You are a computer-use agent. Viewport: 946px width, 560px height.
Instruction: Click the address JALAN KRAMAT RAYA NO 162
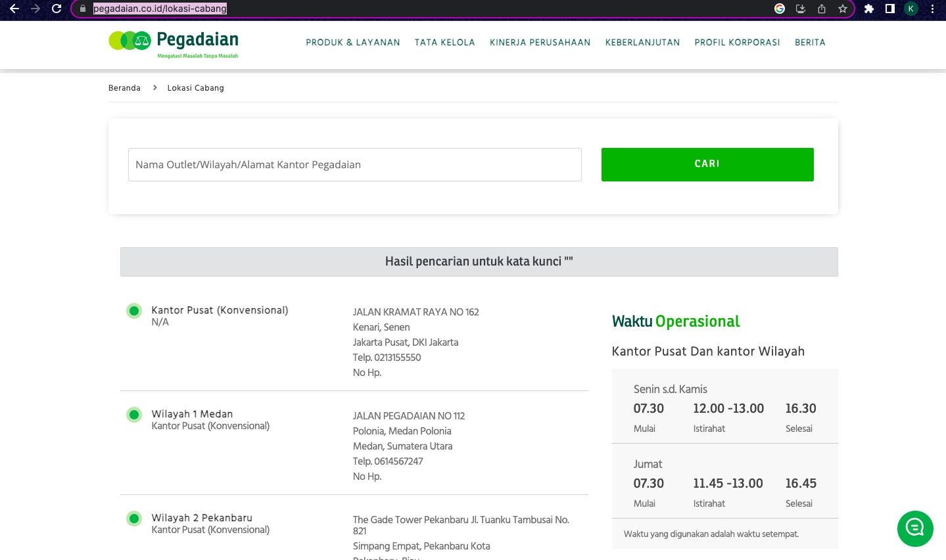click(416, 312)
